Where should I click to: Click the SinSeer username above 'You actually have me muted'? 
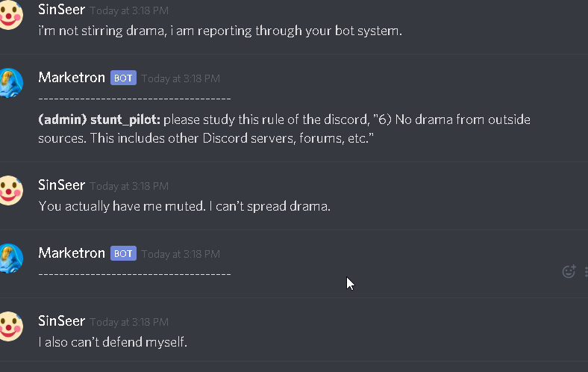tap(61, 185)
